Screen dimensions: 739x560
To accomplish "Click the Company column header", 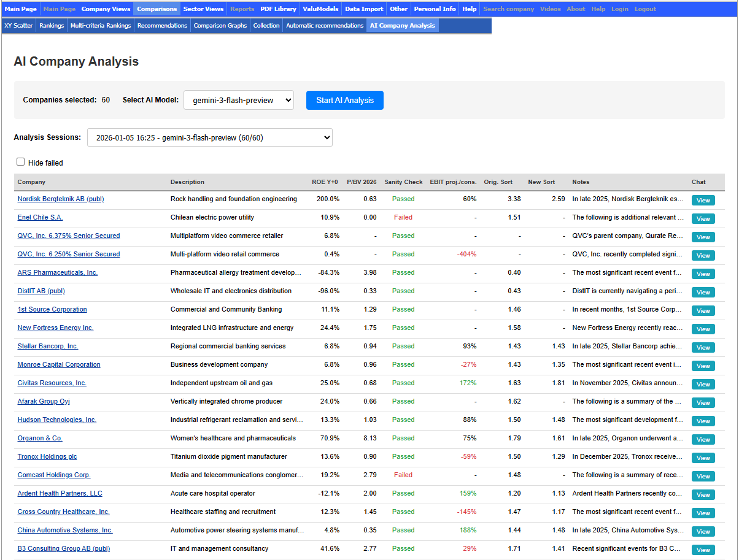I will 31,182.
